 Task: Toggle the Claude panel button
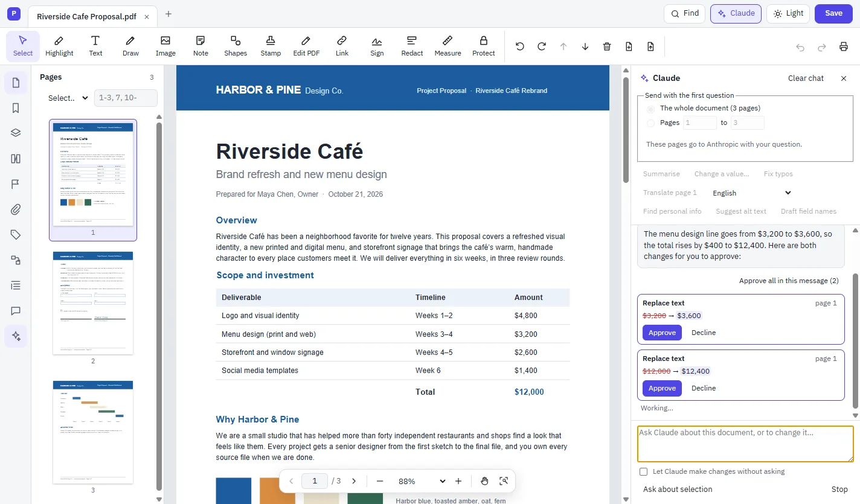[736, 13]
